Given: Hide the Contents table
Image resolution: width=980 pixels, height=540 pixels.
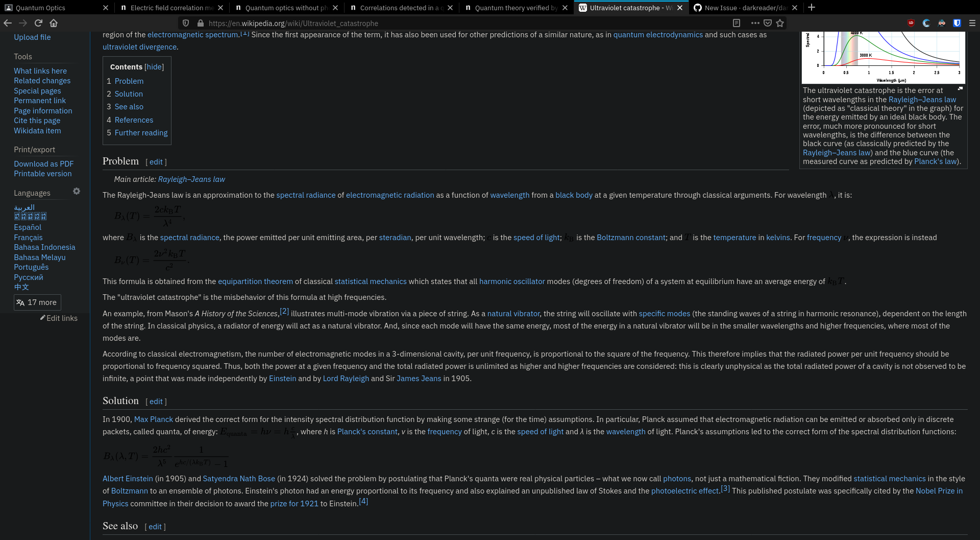Looking at the screenshot, I should coord(154,67).
